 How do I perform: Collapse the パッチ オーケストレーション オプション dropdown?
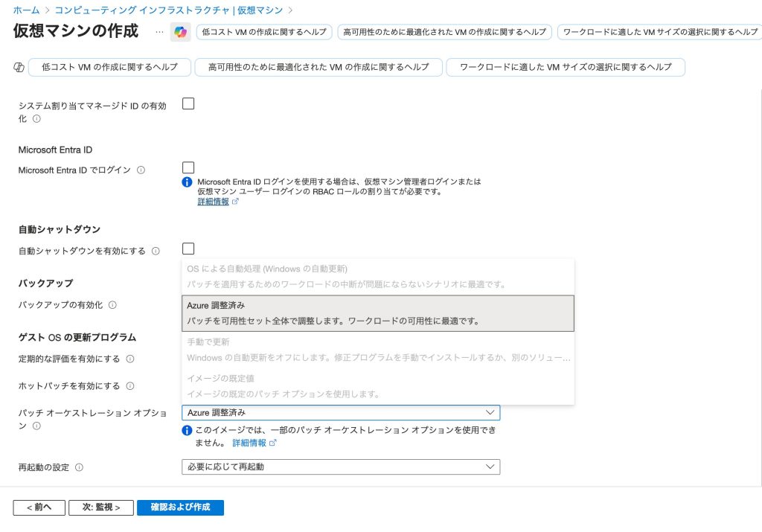[x=490, y=412]
